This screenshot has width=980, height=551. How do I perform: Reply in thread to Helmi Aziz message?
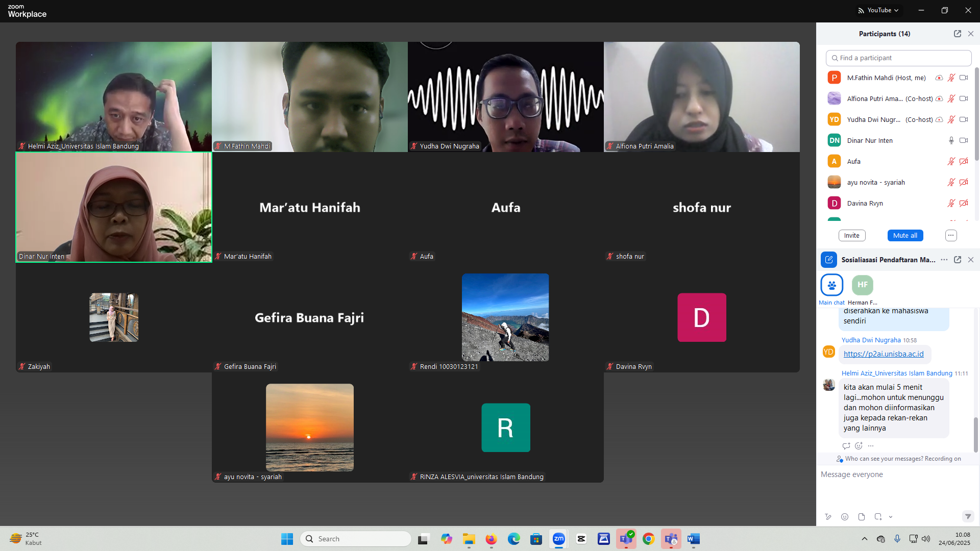tap(846, 446)
